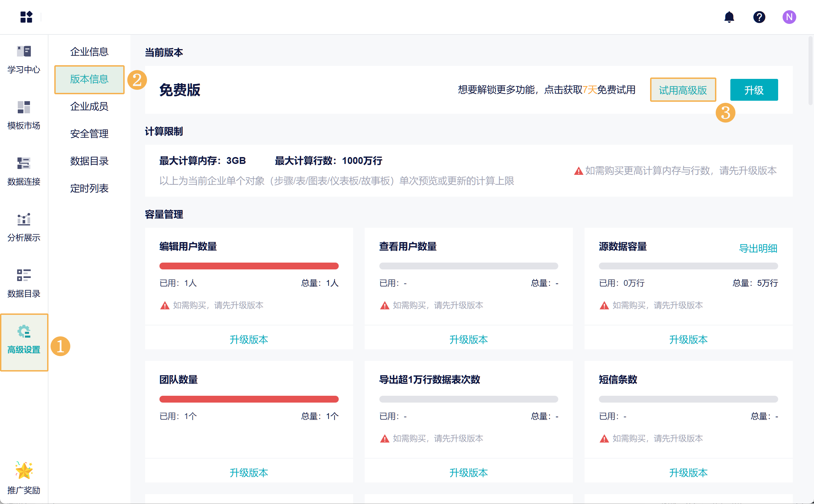Image resolution: width=814 pixels, height=504 pixels.
Task: Select the 高级设置 gear icon
Action: pos(24,332)
